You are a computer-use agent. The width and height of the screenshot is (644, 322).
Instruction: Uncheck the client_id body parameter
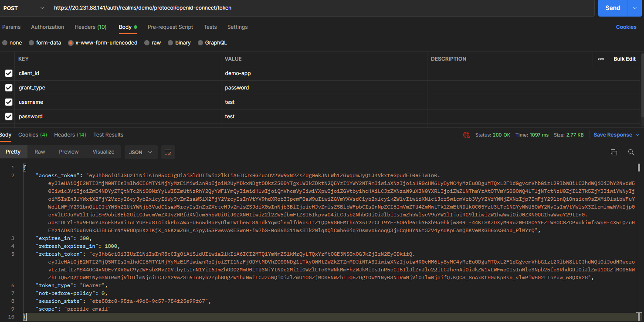pos(8,73)
